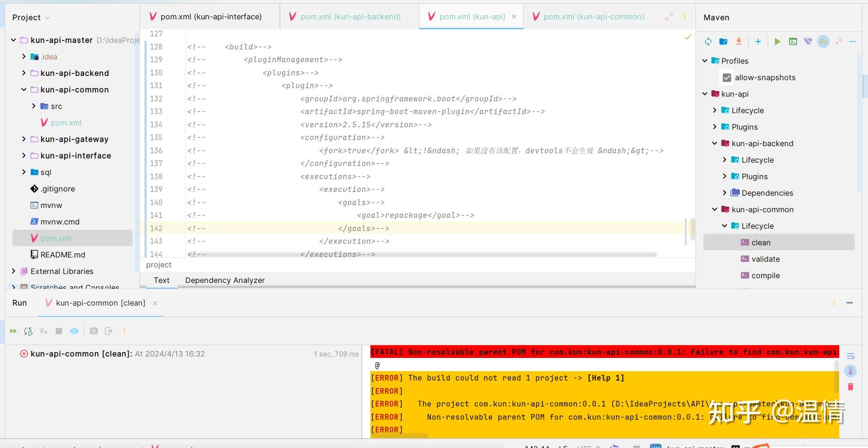This screenshot has width=868, height=448.
Task: Toggle the allow-snapshots profile checkbox
Action: pos(727,77)
